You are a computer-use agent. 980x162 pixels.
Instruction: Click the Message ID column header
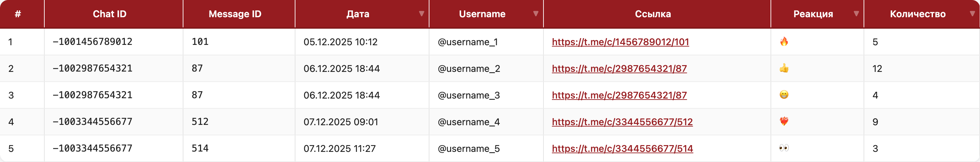235,14
